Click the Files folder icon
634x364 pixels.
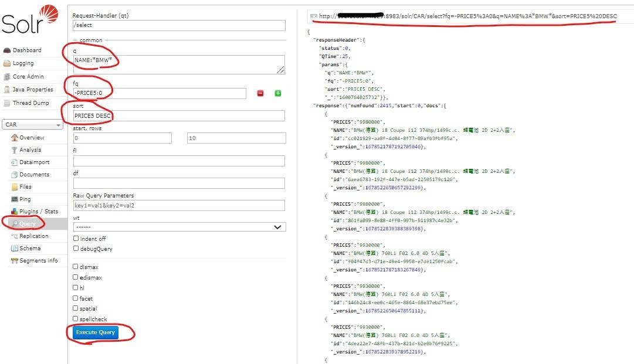pyautogui.click(x=15, y=187)
